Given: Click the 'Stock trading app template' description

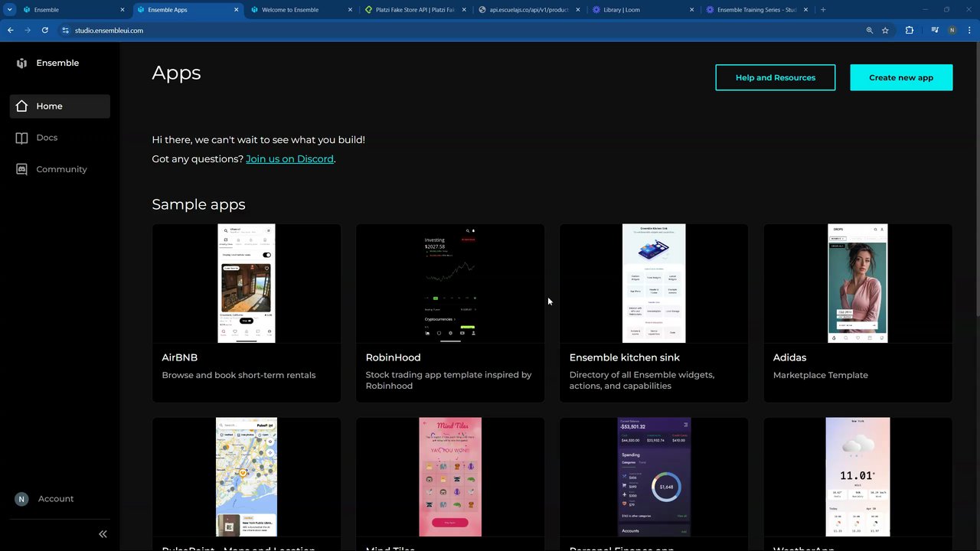Looking at the screenshot, I should [x=449, y=380].
